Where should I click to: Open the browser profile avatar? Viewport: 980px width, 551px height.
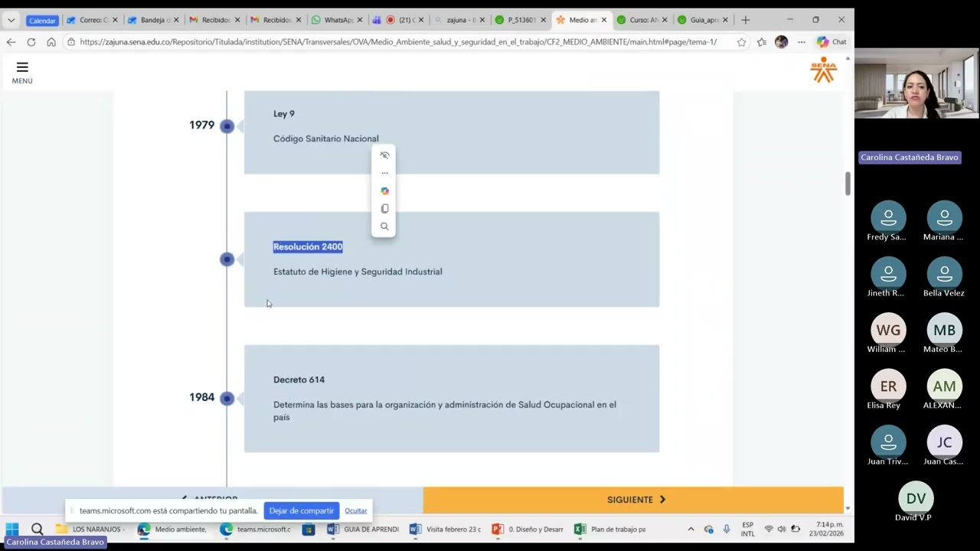(781, 42)
